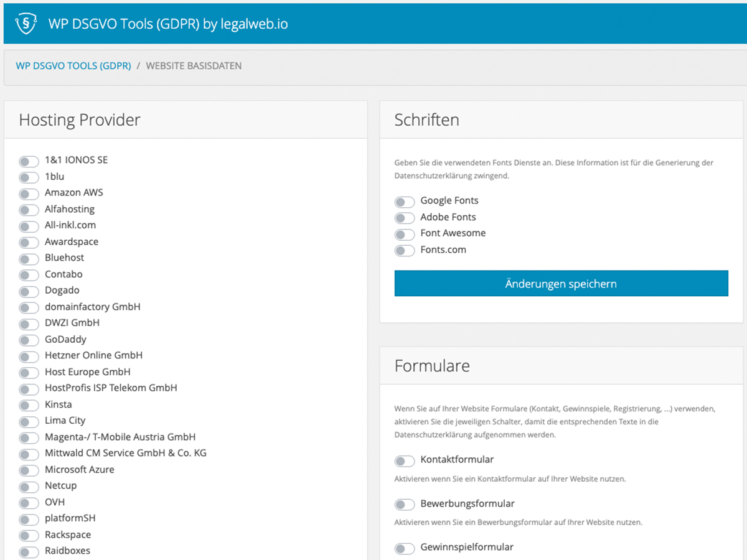Enable the Google Fonts toggle

pyautogui.click(x=405, y=202)
